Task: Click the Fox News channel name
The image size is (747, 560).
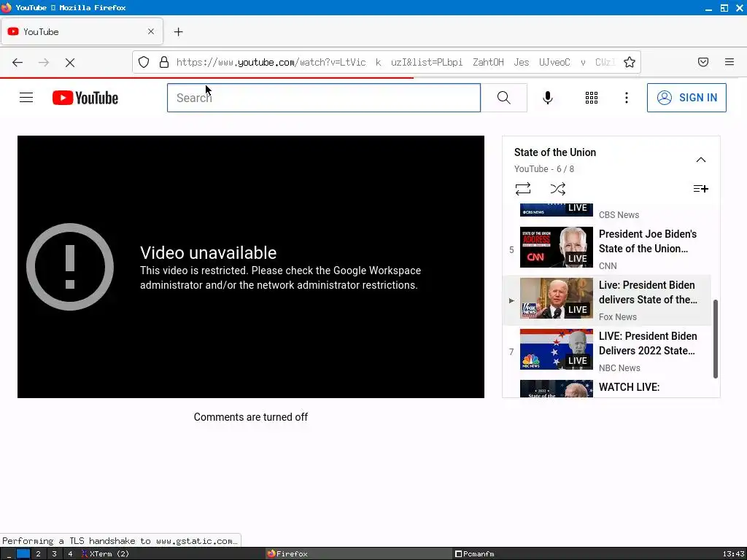Action: point(617,317)
